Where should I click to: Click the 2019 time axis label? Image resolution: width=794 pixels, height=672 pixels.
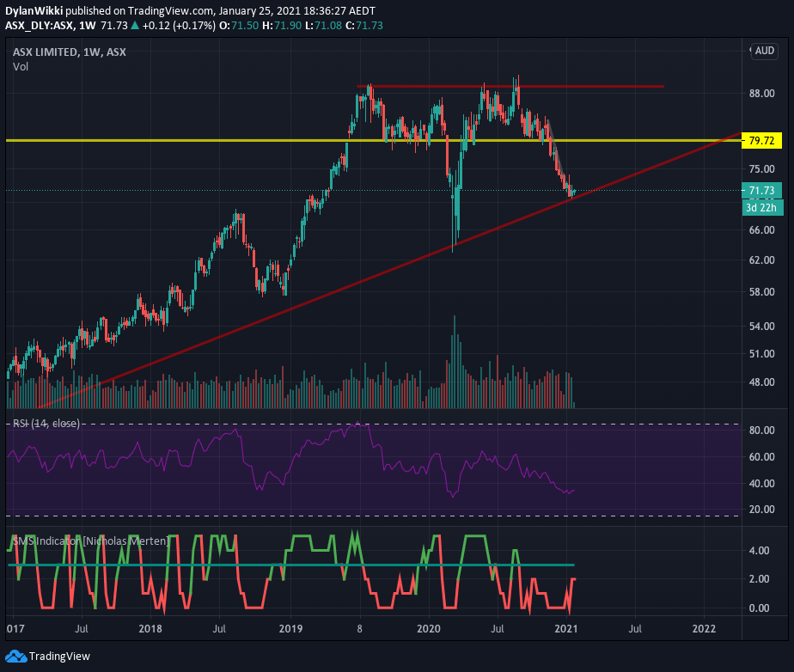point(290,628)
